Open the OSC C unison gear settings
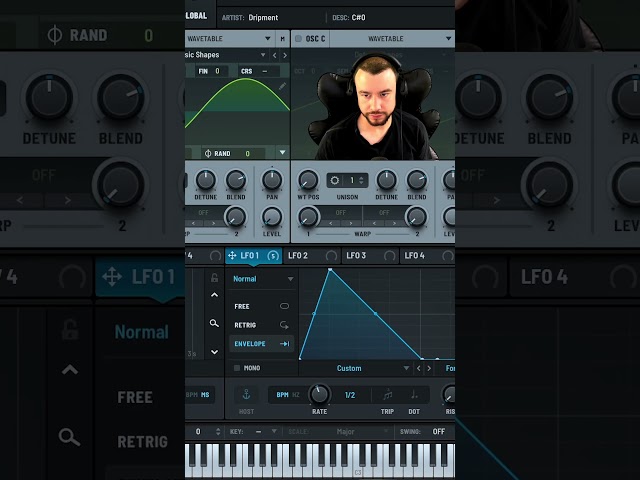 click(x=335, y=180)
